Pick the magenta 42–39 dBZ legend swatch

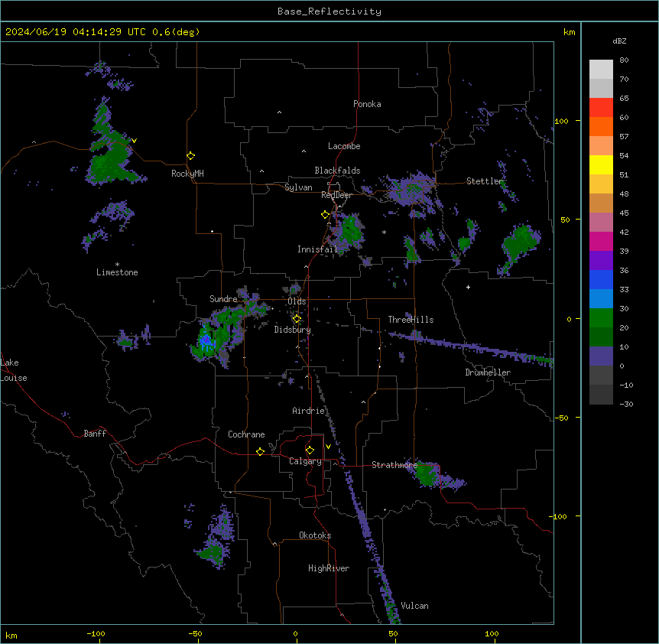[601, 241]
